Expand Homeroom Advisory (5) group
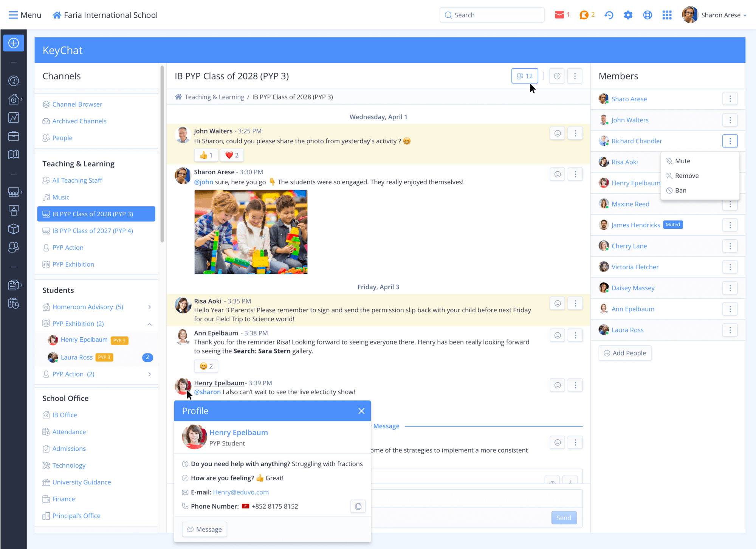This screenshot has width=756, height=549. (150, 307)
